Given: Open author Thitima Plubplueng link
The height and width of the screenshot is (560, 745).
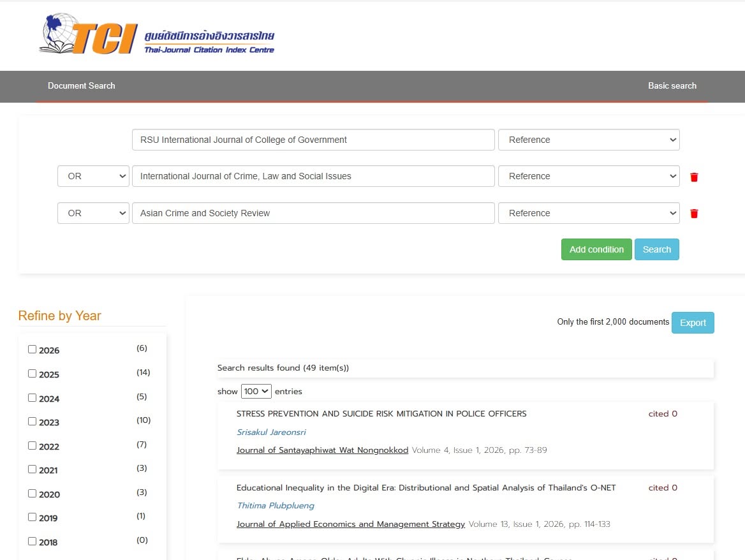Looking at the screenshot, I should click(276, 506).
